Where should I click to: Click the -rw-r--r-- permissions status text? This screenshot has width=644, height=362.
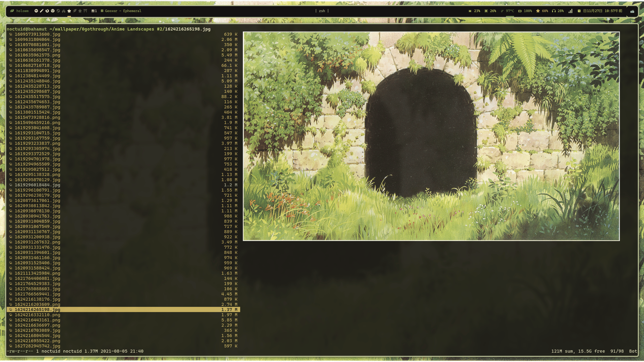[x=20, y=351]
